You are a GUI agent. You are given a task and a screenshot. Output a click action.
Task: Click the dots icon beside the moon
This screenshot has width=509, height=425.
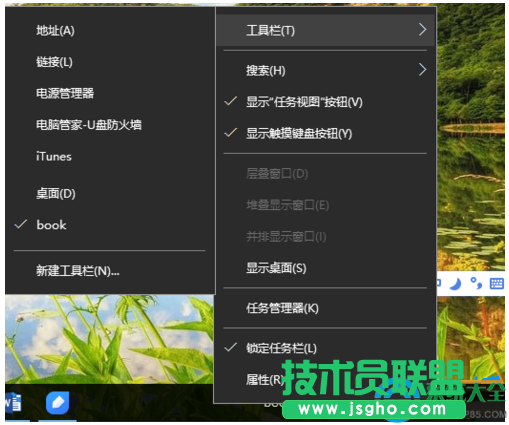(476, 283)
